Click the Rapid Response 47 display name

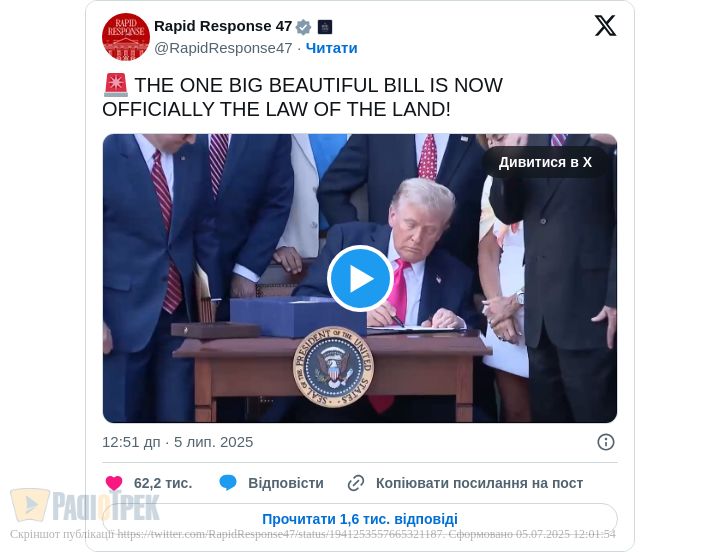223,26
